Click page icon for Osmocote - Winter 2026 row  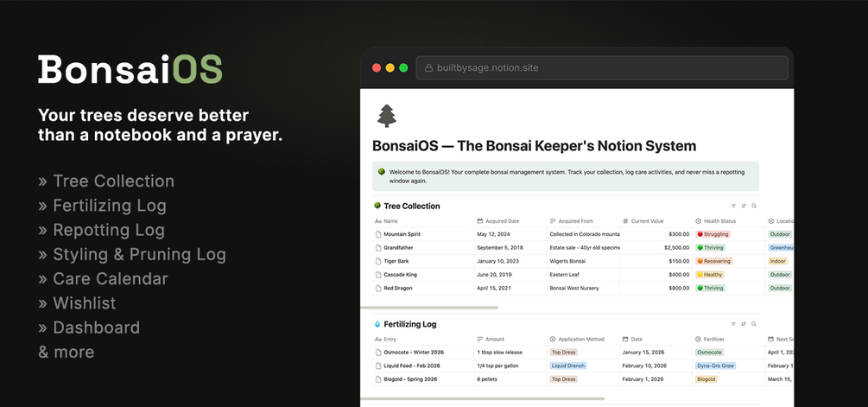378,353
